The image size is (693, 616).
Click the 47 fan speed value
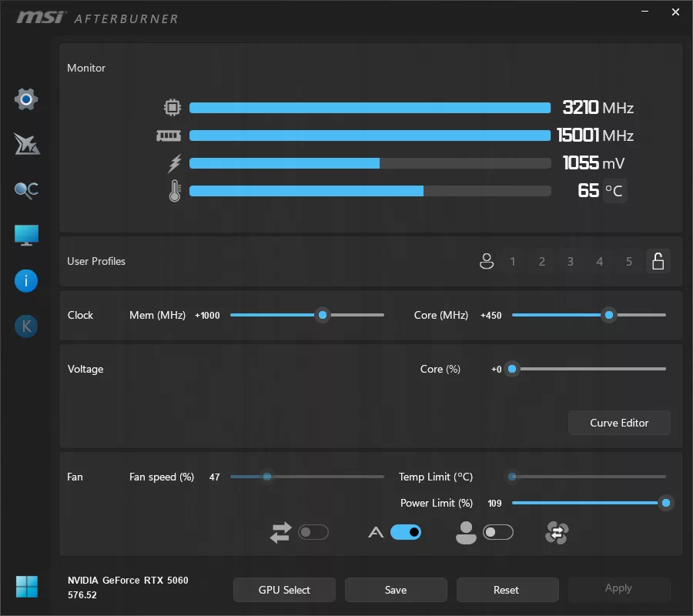(x=214, y=477)
